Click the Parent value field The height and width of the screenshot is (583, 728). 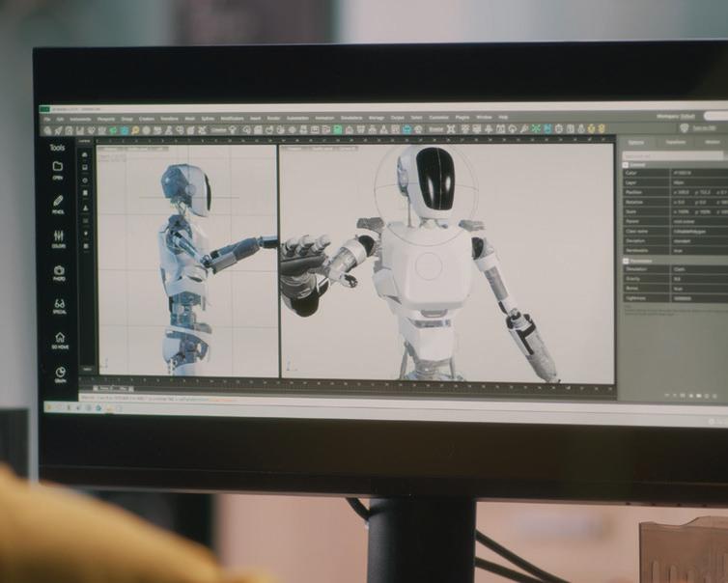click(699, 221)
